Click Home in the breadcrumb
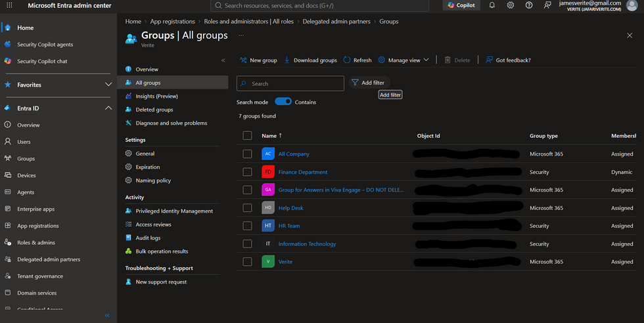The image size is (644, 323). (x=133, y=22)
